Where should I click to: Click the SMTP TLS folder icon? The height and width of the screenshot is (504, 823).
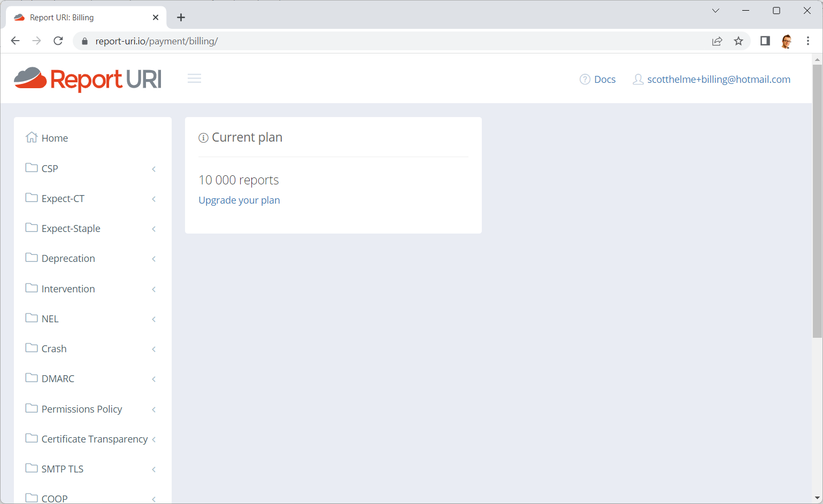coord(32,468)
